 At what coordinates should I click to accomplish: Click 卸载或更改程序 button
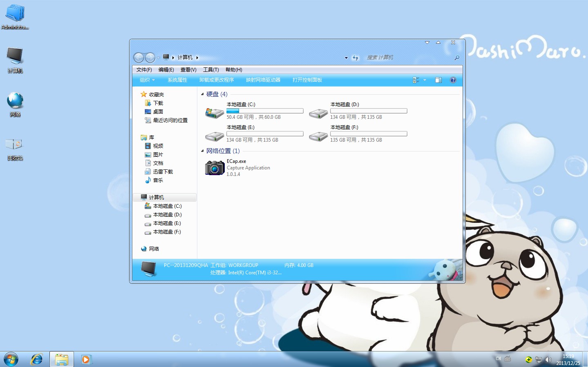(217, 80)
